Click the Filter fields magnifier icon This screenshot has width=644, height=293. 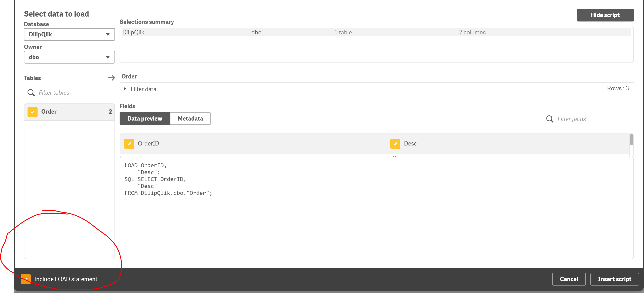tap(550, 119)
